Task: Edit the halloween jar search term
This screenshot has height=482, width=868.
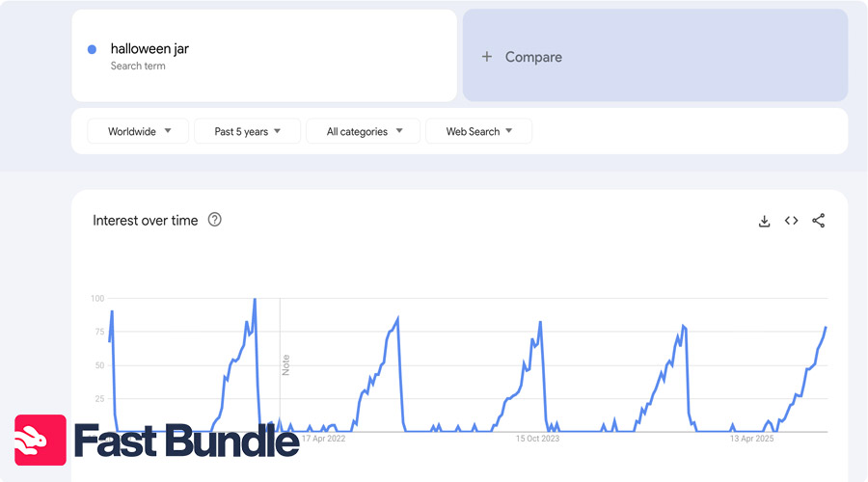Action: click(149, 49)
